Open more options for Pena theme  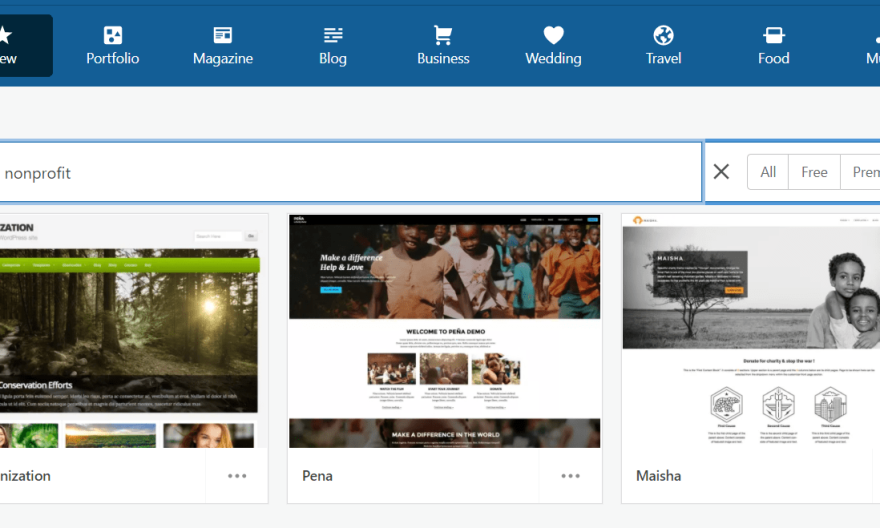[x=570, y=476]
